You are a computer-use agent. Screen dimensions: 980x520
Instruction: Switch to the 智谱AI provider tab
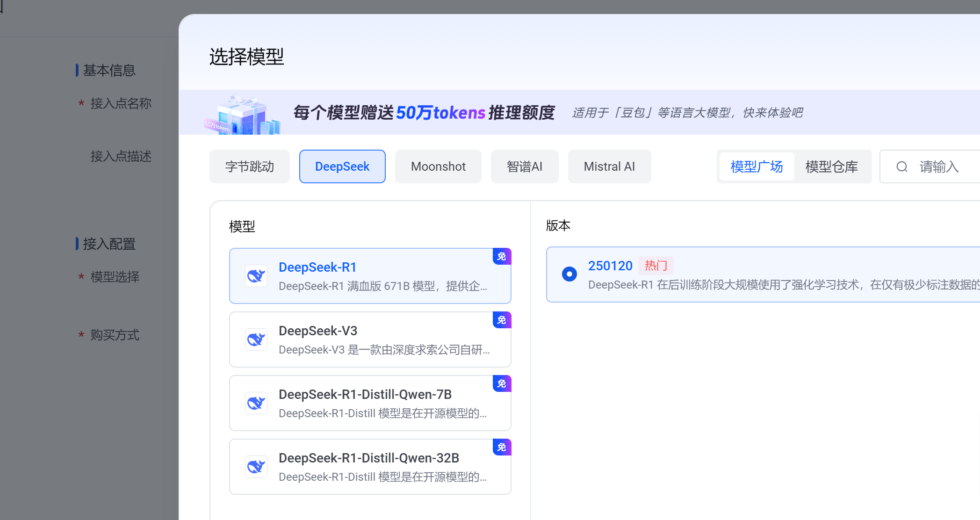tap(525, 166)
